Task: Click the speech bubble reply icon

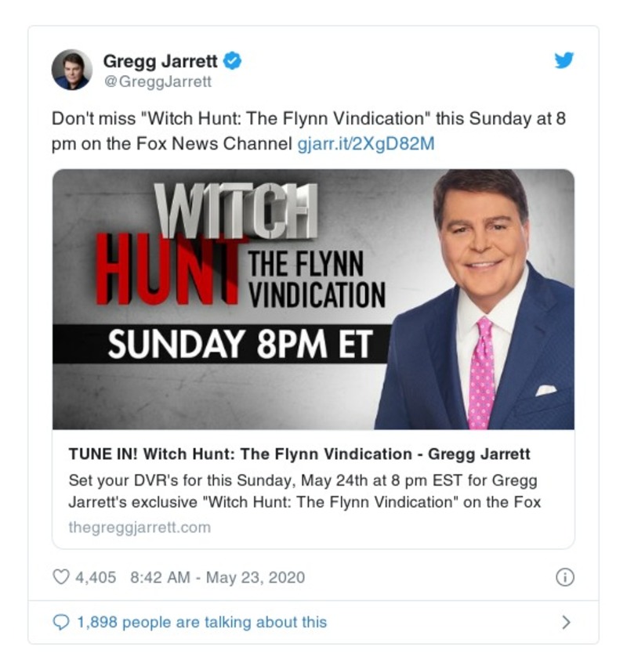Action: click(61, 623)
